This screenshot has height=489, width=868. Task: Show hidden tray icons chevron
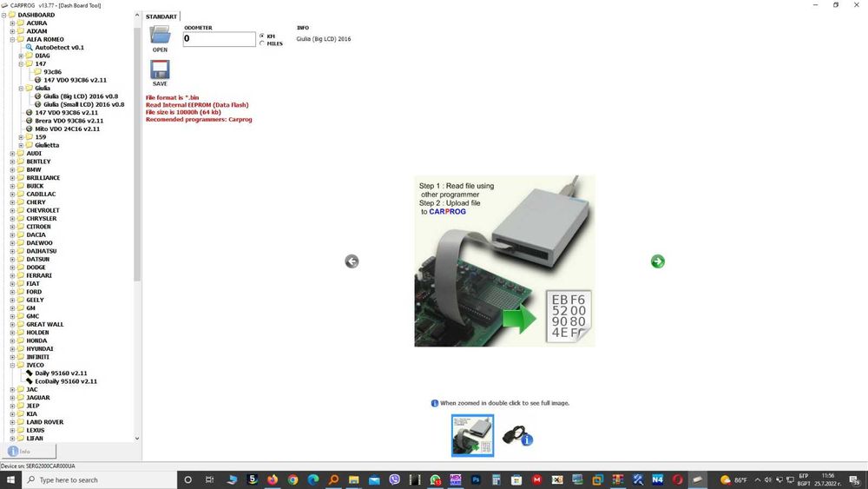757,479
